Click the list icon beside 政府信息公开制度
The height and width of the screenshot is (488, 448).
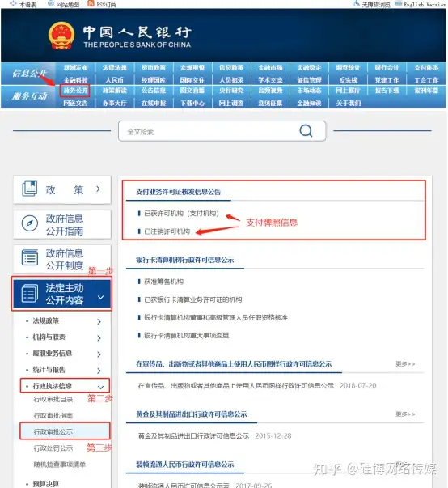[x=30, y=257]
